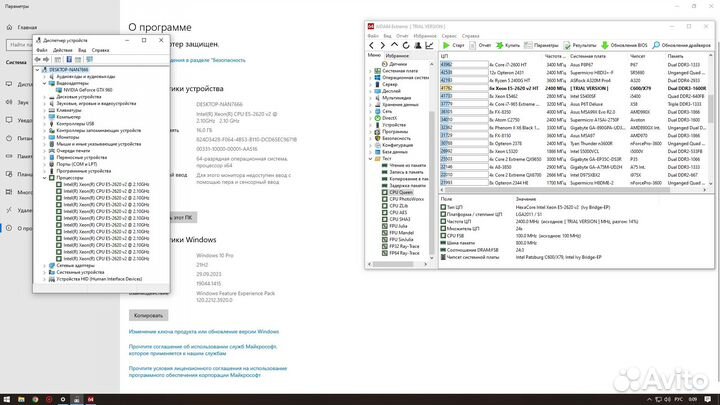Image resolution: width=720 pixels, height=405 pixels.
Task: Switch to the Меню tab in AIDA64 sidebar
Action: pyautogui.click(x=374, y=56)
